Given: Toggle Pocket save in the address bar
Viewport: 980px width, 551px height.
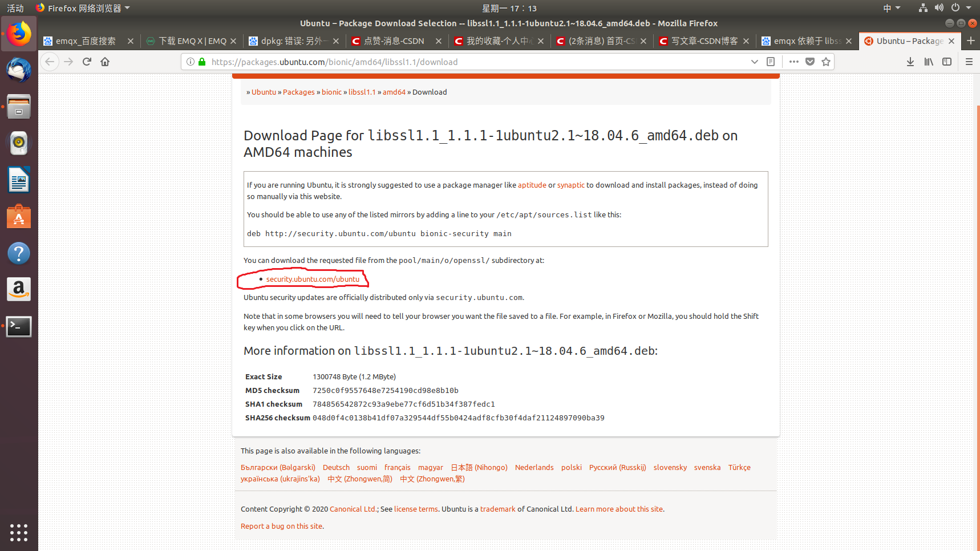Looking at the screenshot, I should [810, 62].
